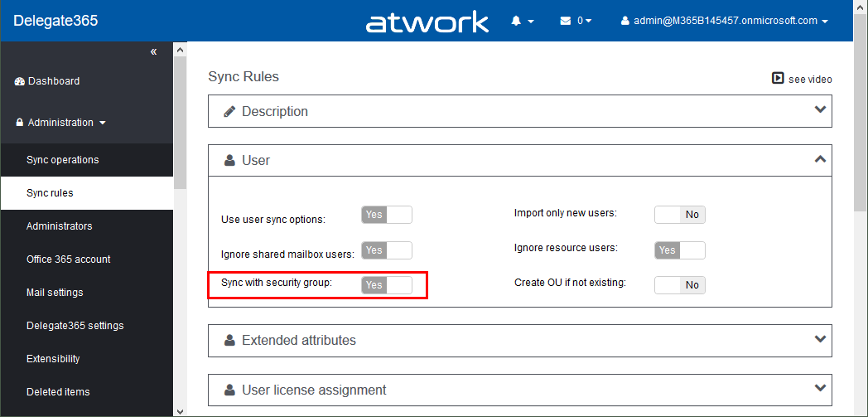Click the see video link

[810, 80]
